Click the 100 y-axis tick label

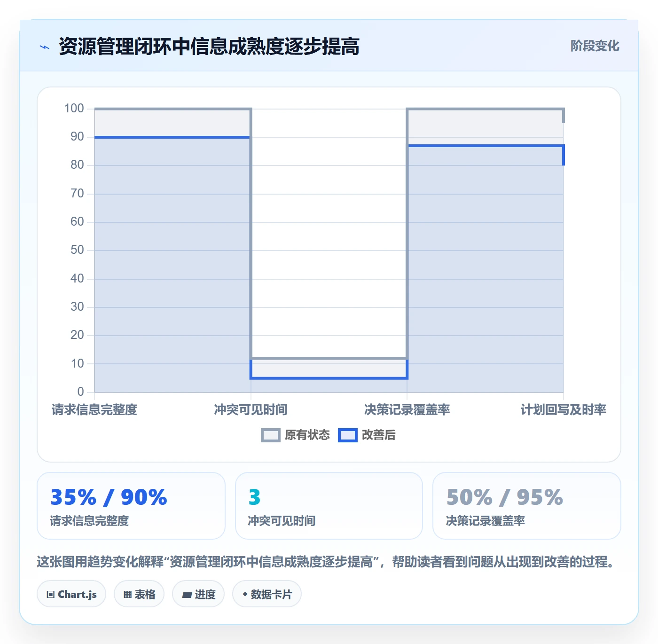click(x=74, y=109)
